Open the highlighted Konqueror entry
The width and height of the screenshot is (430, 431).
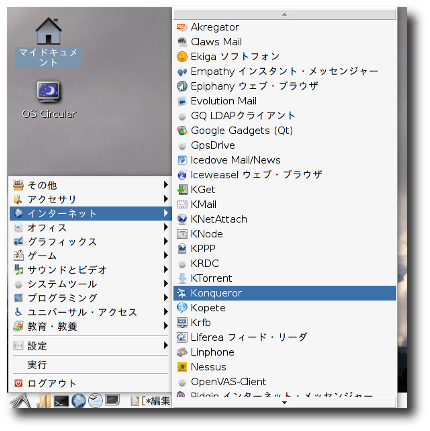[x=285, y=293]
